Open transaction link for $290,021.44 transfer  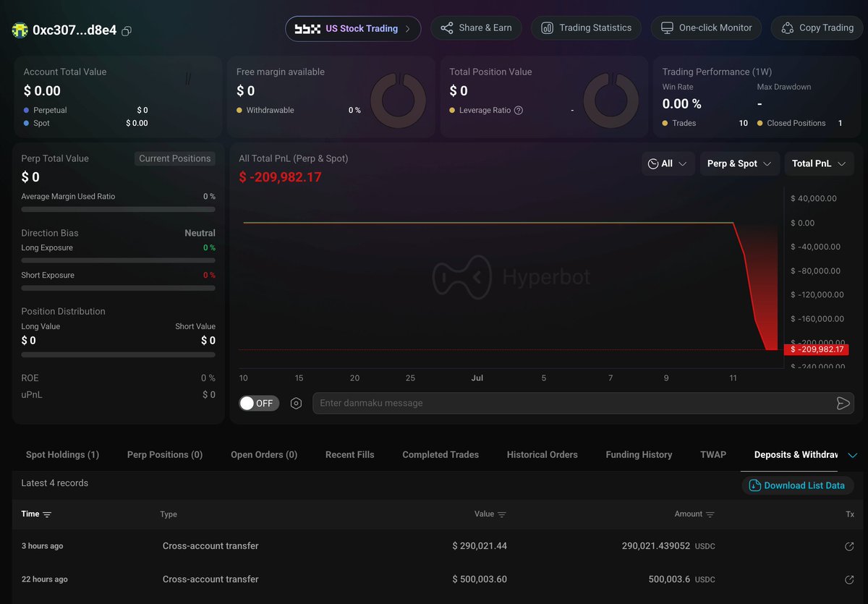click(x=849, y=546)
